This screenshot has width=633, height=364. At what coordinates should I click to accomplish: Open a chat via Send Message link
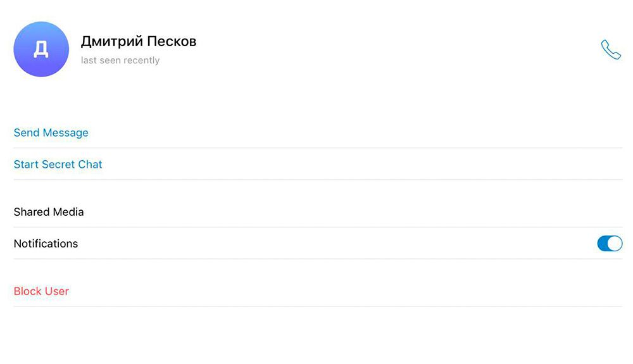pos(51,133)
